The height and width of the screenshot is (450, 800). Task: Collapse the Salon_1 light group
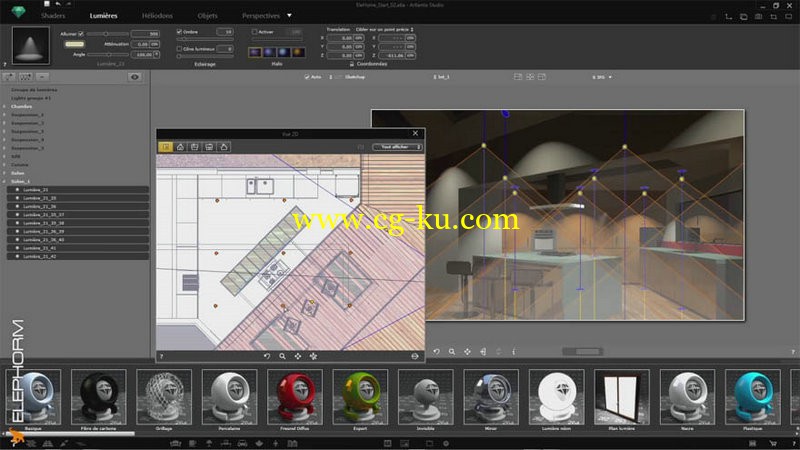pos(5,181)
